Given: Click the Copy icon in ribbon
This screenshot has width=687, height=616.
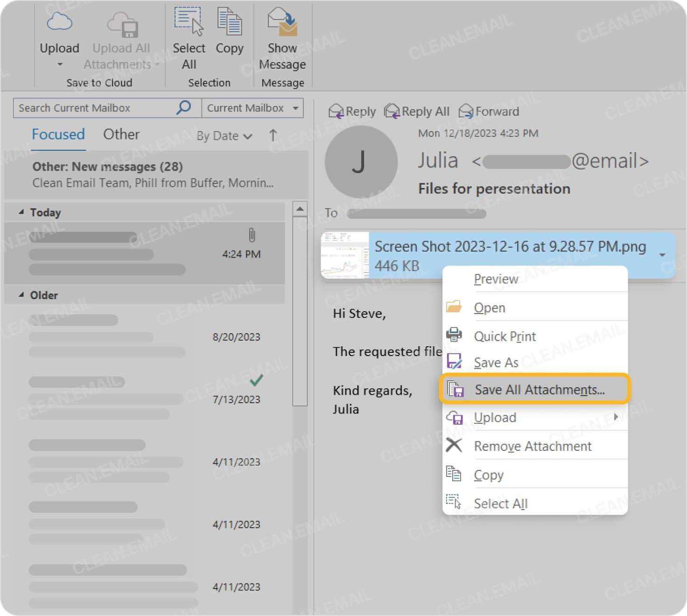Looking at the screenshot, I should pyautogui.click(x=229, y=22).
